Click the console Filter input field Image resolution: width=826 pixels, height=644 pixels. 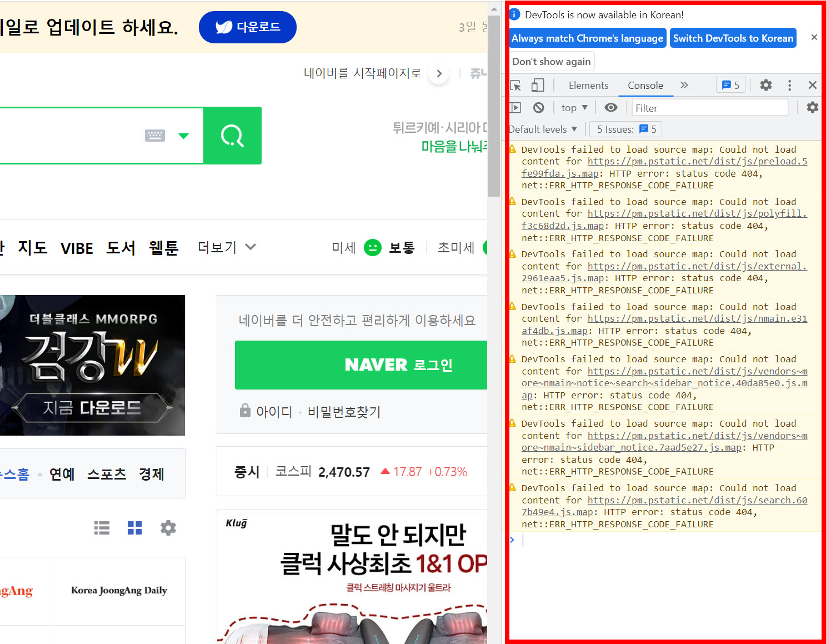710,108
